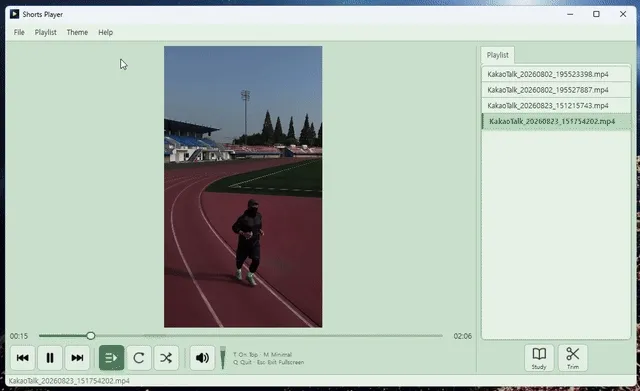
Task: Click the Shorts Player app icon
Action: 15,14
